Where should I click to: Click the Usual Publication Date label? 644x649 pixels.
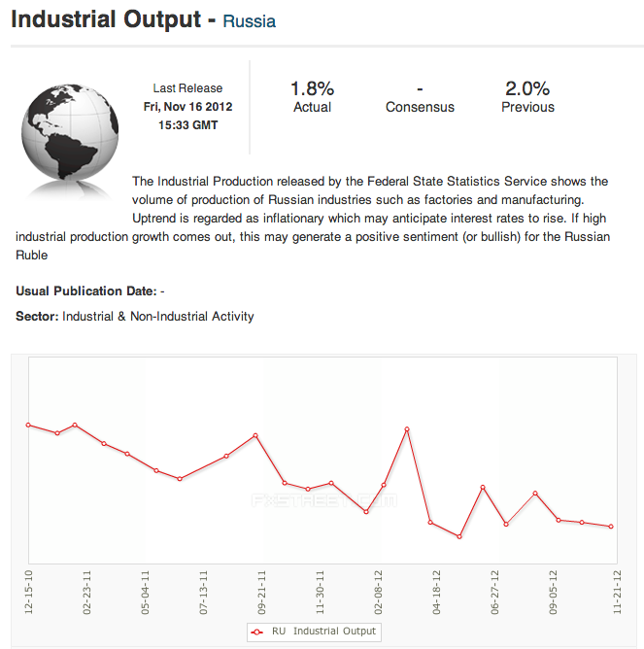86,290
